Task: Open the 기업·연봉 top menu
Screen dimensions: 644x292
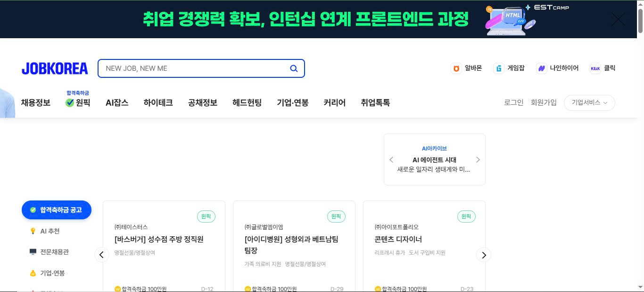Action: click(293, 102)
